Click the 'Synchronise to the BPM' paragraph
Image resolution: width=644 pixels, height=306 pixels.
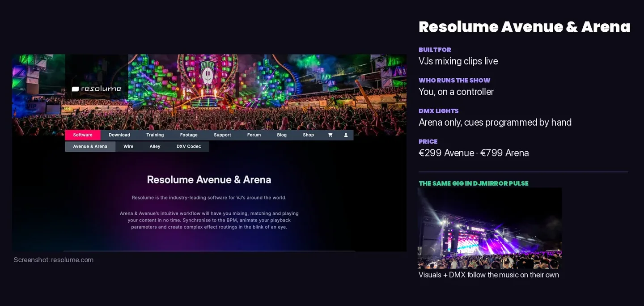(209, 220)
